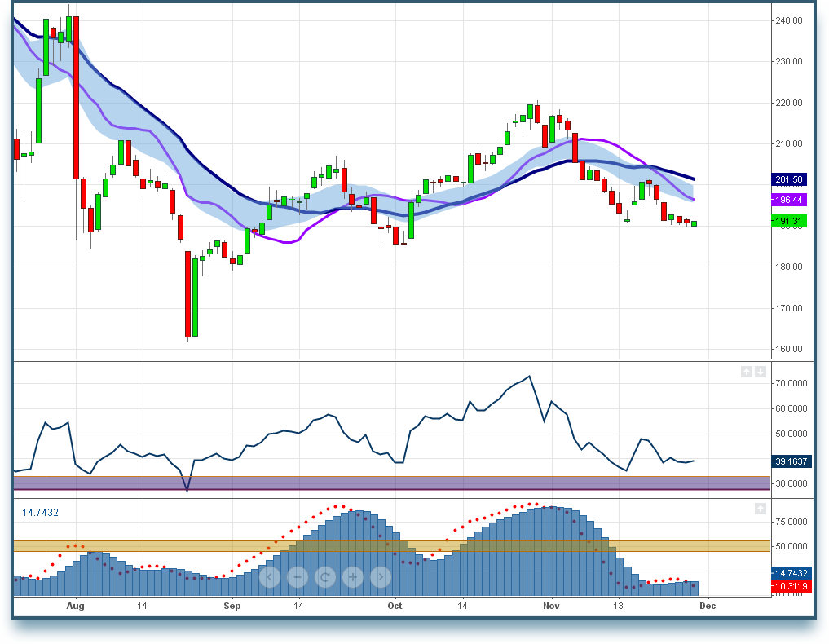
Task: Select the 191.31 green price label
Action: [x=789, y=221]
